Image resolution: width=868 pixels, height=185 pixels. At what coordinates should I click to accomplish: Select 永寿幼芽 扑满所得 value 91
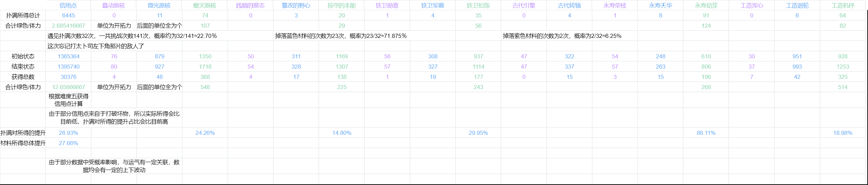[706, 15]
